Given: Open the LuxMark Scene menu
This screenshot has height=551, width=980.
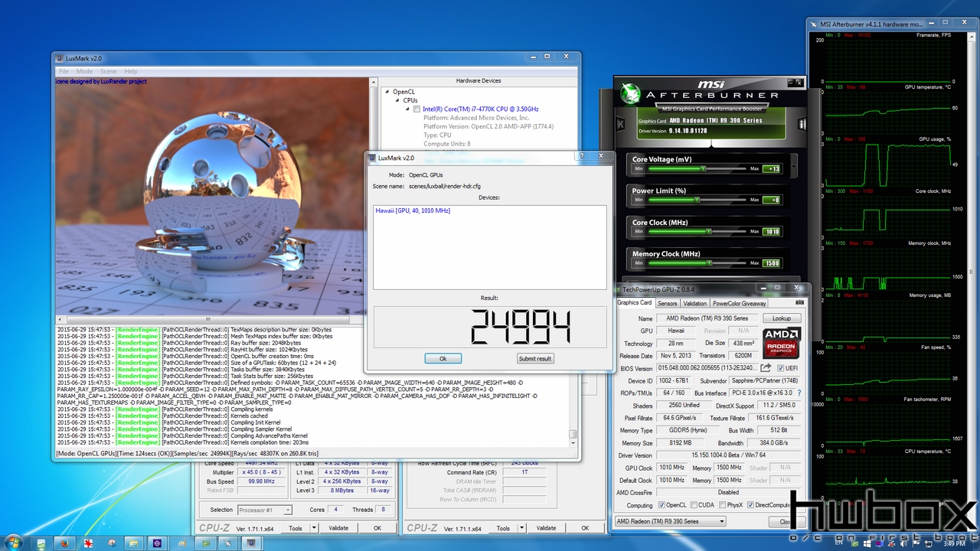Looking at the screenshot, I should pyautogui.click(x=108, y=71).
